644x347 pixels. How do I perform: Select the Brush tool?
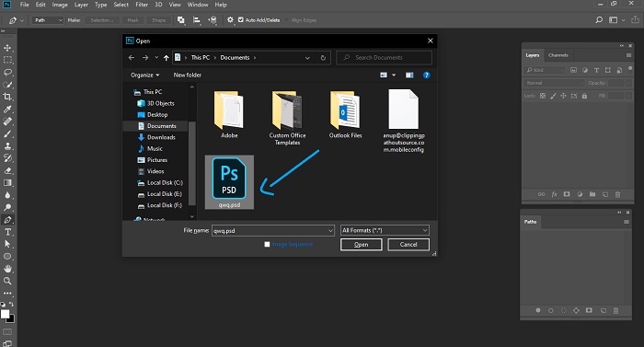[x=7, y=133]
